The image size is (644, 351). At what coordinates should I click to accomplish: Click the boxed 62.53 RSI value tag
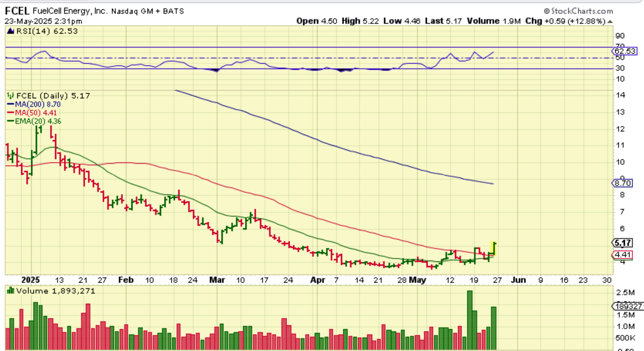(624, 51)
